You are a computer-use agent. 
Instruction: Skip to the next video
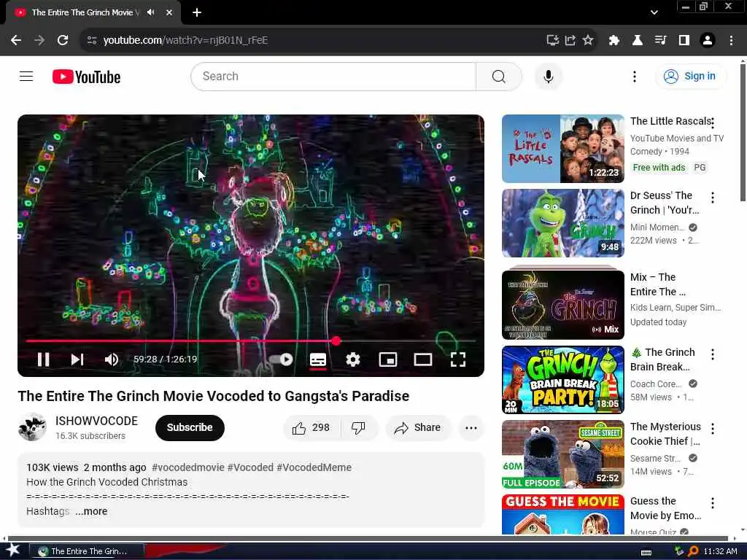click(x=77, y=359)
